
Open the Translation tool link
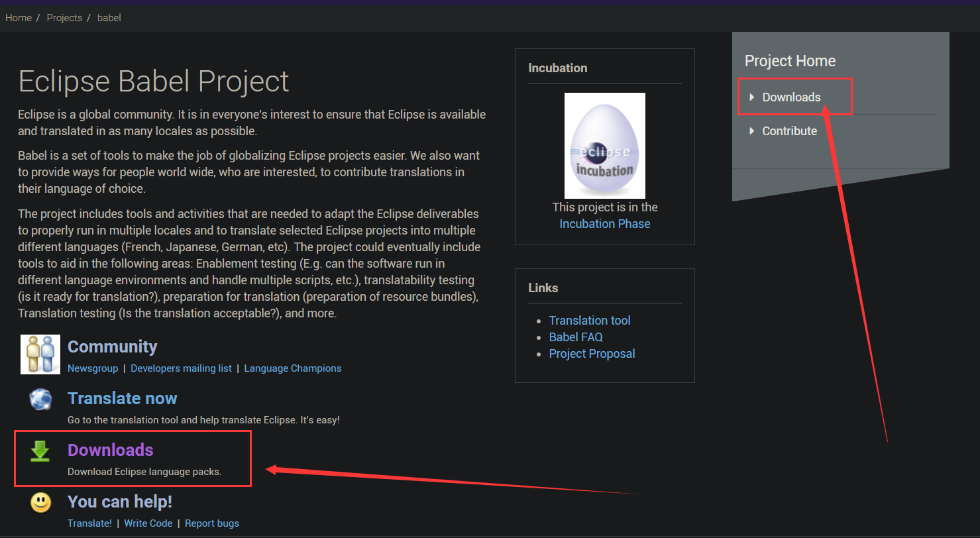590,321
